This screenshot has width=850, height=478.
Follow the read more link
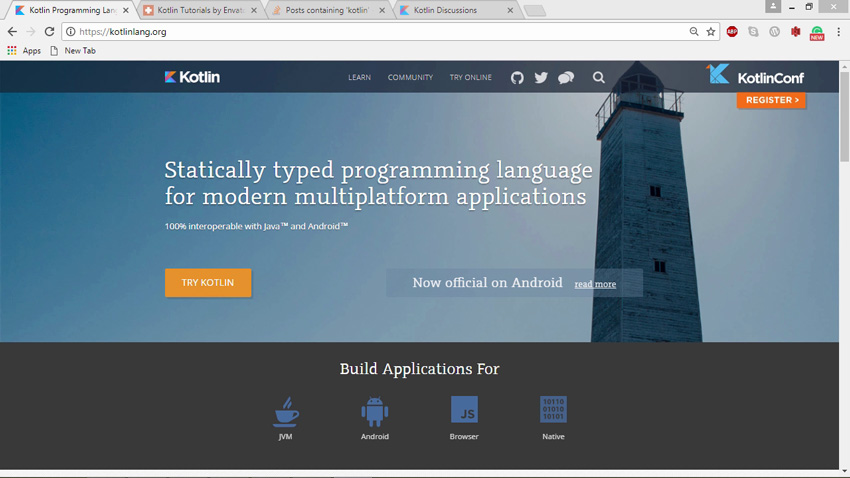595,284
